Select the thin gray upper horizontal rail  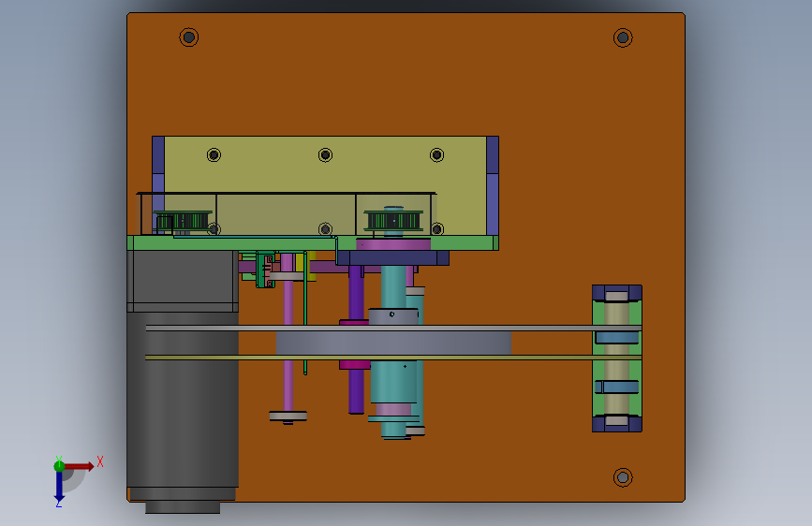(x=393, y=329)
